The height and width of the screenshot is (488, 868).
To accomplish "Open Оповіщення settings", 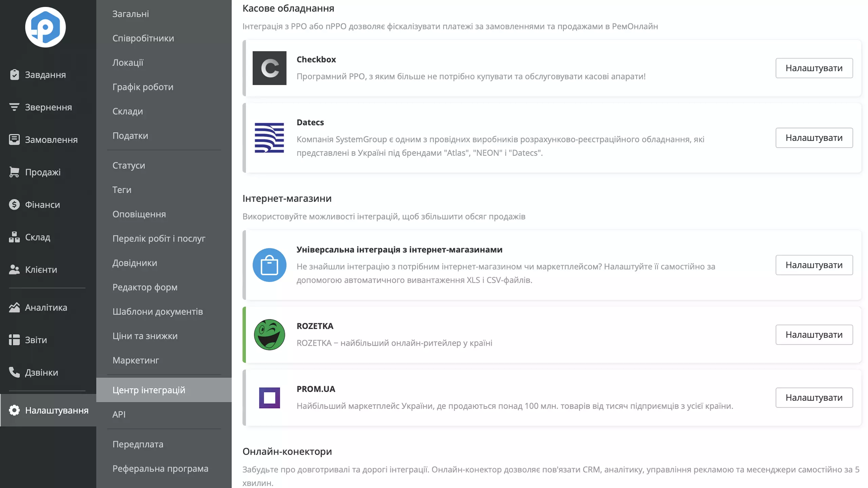I will 164,214.
